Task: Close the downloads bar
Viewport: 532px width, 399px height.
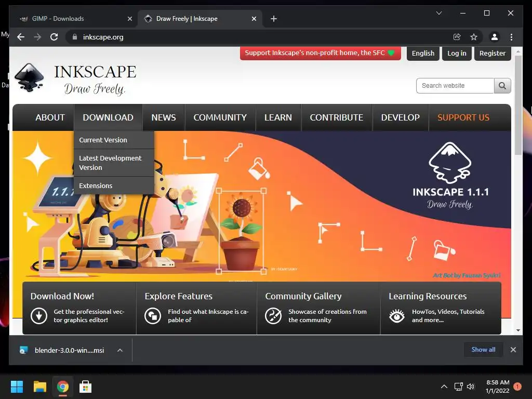Action: tap(513, 350)
